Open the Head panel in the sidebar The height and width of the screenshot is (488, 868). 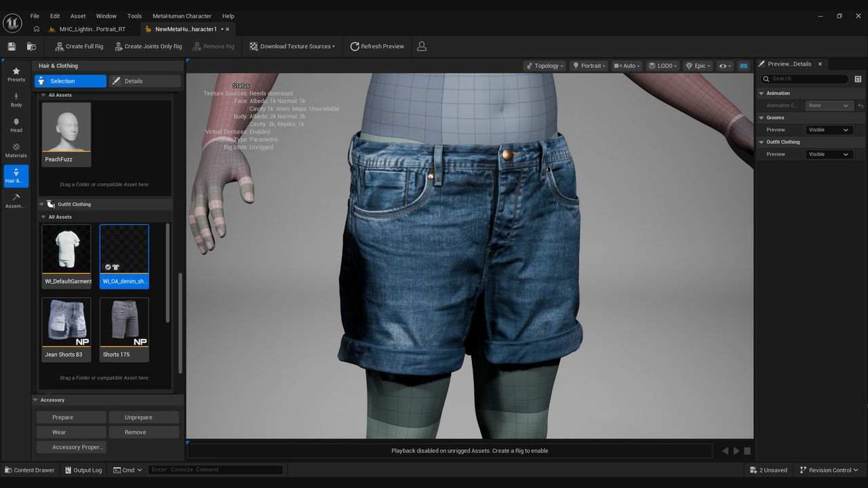point(16,125)
